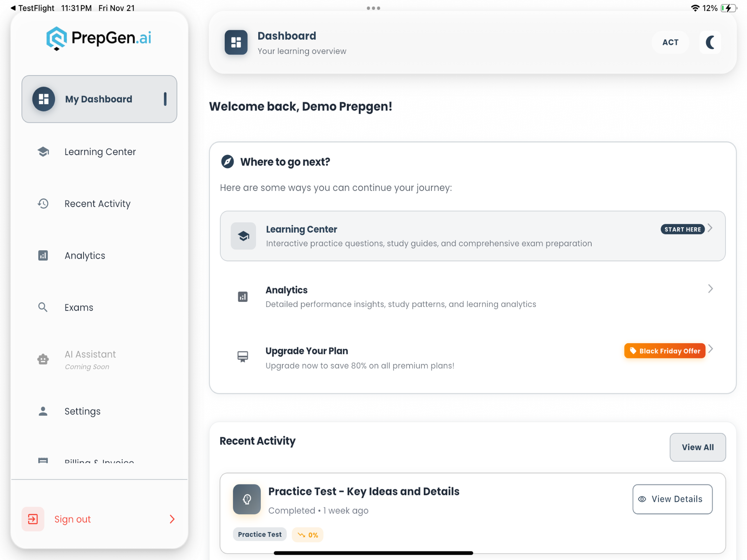Click the Black Friday Offer badge
Image resolution: width=747 pixels, height=560 pixels.
tap(664, 351)
